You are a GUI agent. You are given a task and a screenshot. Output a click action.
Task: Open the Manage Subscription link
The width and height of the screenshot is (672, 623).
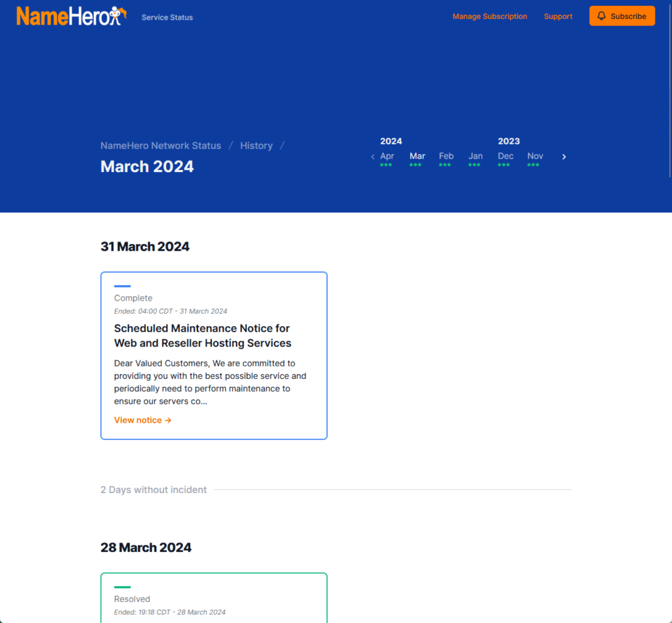490,16
